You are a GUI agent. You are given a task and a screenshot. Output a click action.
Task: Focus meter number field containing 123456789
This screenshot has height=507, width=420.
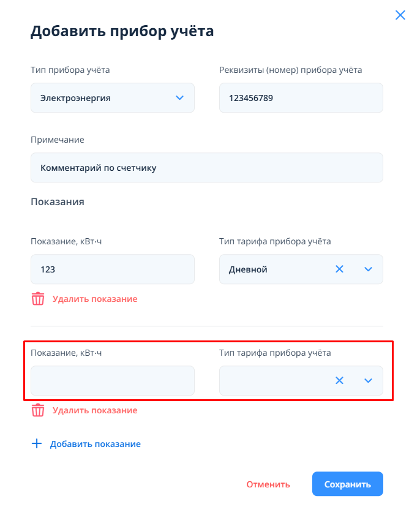(301, 98)
